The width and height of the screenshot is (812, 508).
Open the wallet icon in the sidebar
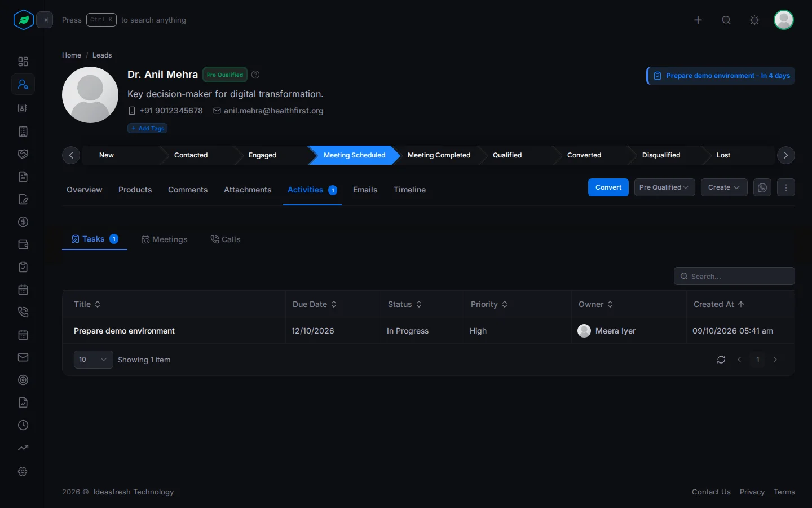click(23, 244)
